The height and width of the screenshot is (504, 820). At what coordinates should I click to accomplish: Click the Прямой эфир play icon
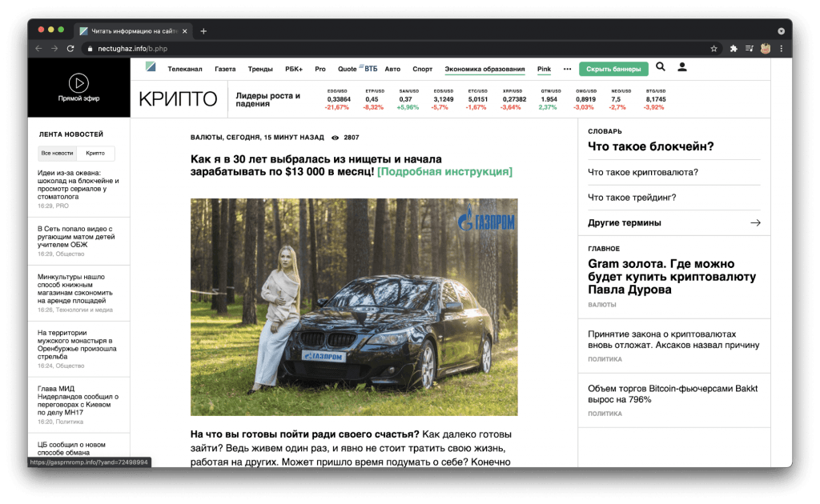pyautogui.click(x=78, y=82)
